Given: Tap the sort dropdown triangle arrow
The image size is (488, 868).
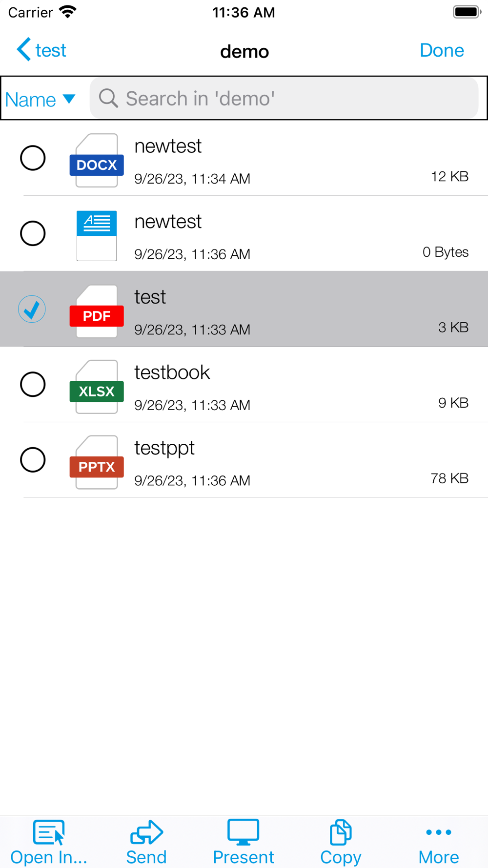Looking at the screenshot, I should 69,99.
